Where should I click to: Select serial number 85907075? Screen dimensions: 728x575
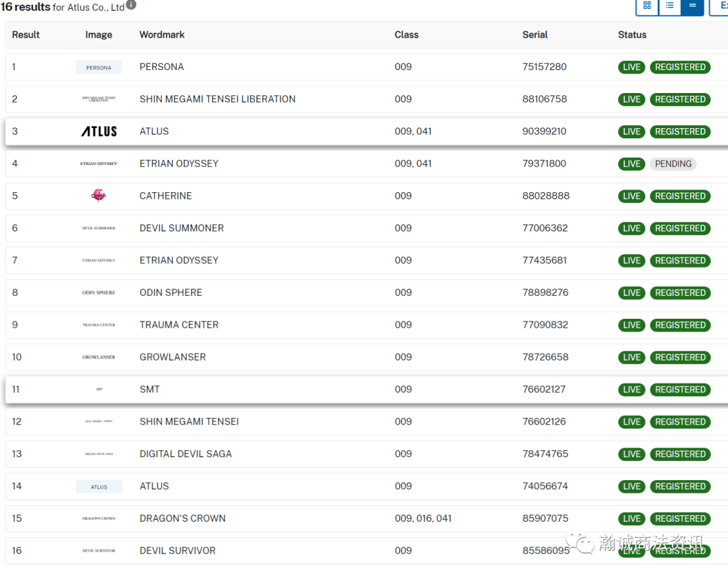pos(545,518)
